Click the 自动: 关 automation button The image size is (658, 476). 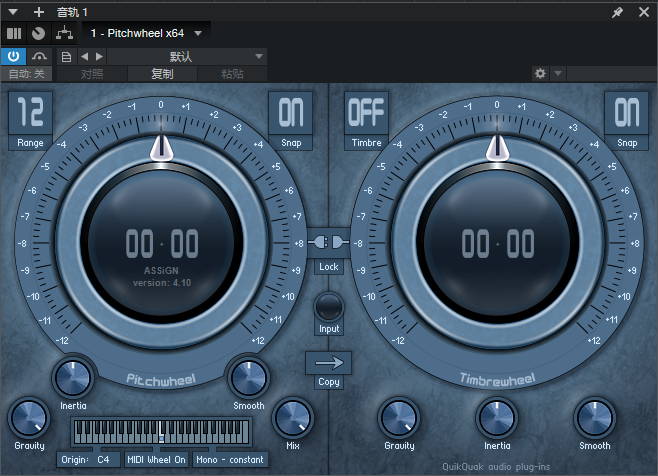tap(27, 74)
